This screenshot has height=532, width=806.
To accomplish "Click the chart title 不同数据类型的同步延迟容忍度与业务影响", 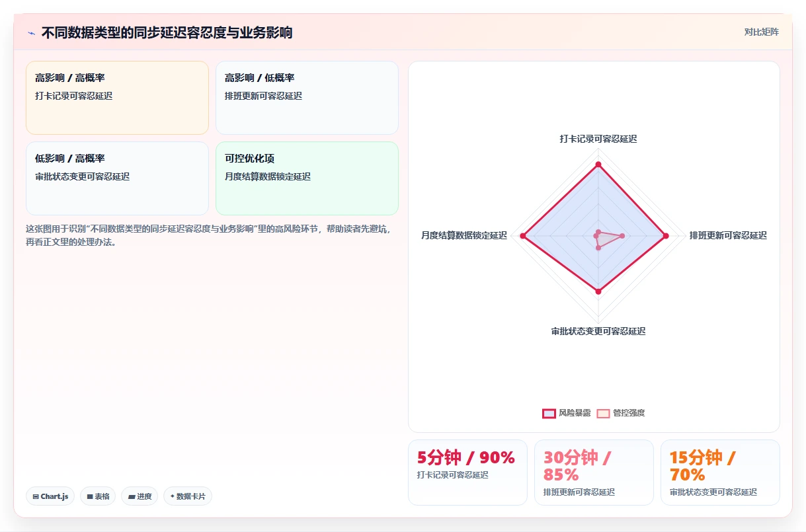I will coord(167,32).
